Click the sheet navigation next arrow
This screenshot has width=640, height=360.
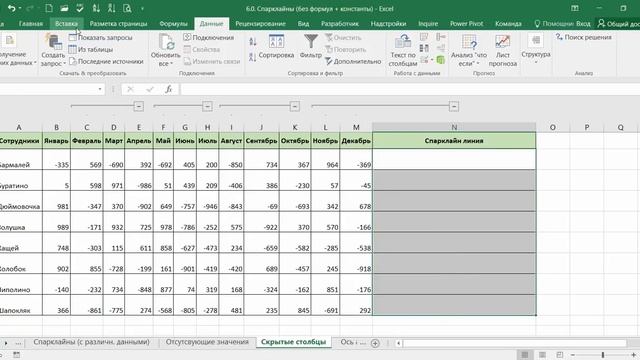pyautogui.click(x=6, y=343)
